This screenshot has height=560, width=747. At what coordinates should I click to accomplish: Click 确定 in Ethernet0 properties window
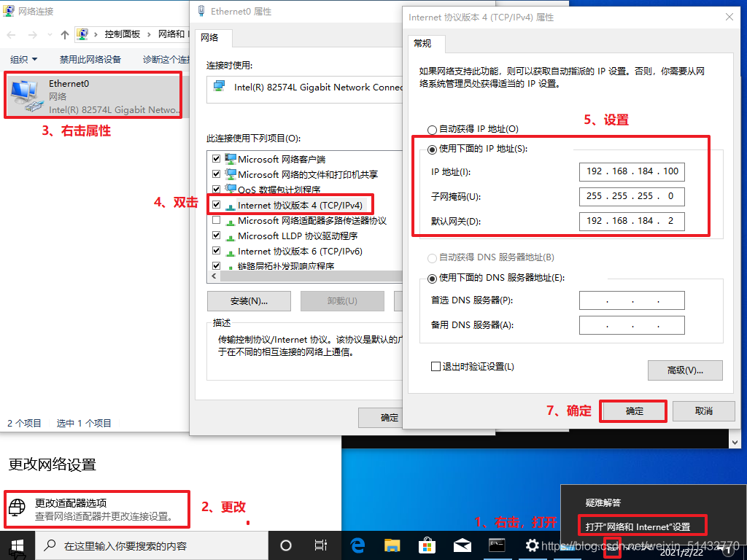point(381,418)
